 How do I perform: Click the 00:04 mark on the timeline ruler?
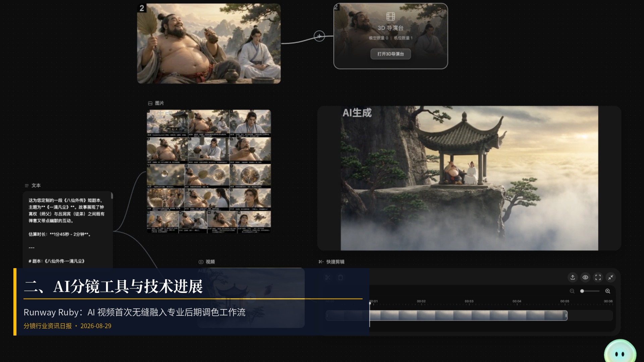click(x=517, y=301)
